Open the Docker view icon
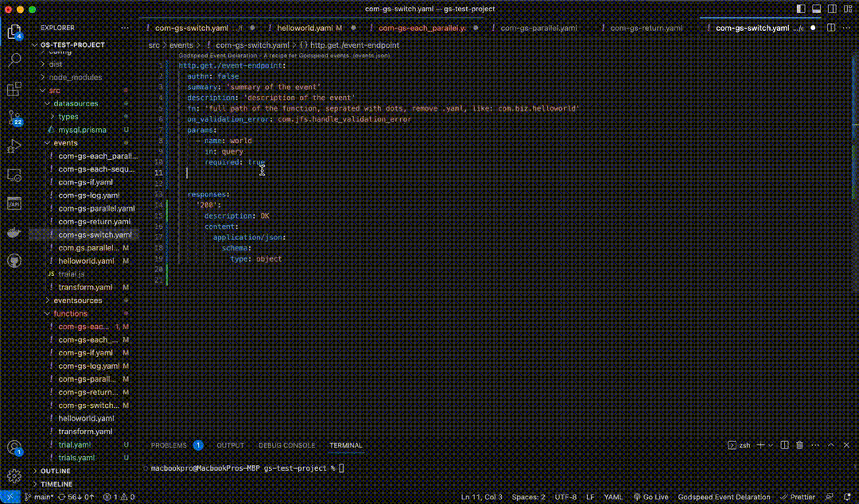 coord(14,233)
